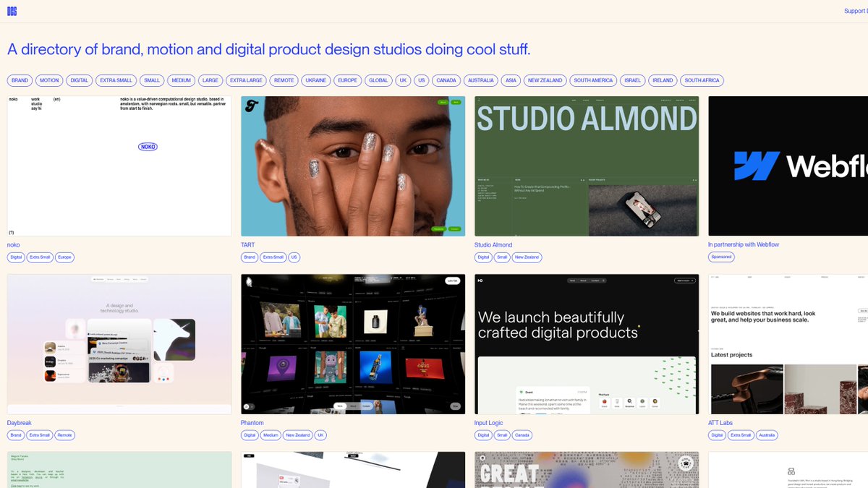Click the Europe tag under noko
Screen dimensions: 868x488
[65, 257]
